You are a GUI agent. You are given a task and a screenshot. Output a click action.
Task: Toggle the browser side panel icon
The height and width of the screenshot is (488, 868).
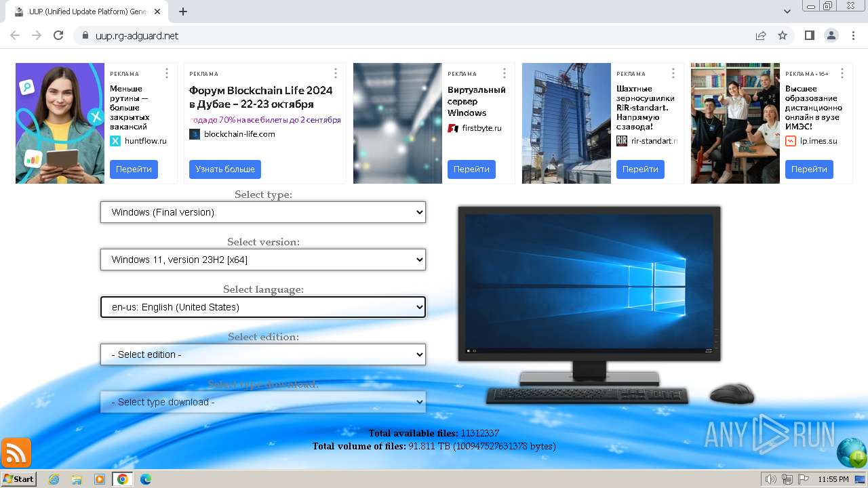pos(809,35)
